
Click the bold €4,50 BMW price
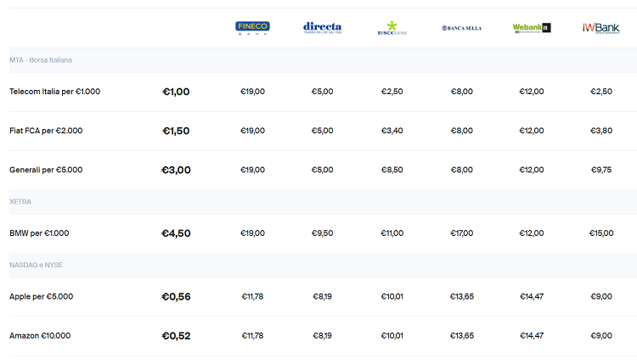point(176,233)
